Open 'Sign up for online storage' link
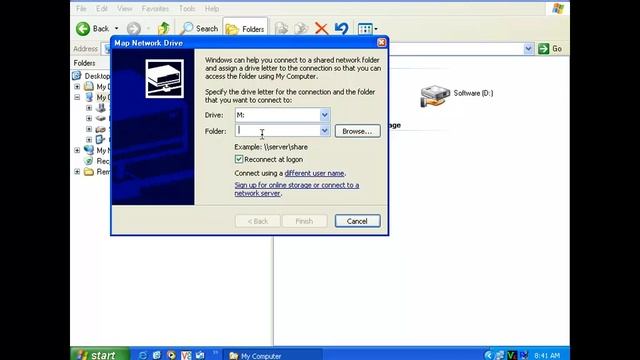This screenshot has height=360, width=640. click(x=297, y=189)
